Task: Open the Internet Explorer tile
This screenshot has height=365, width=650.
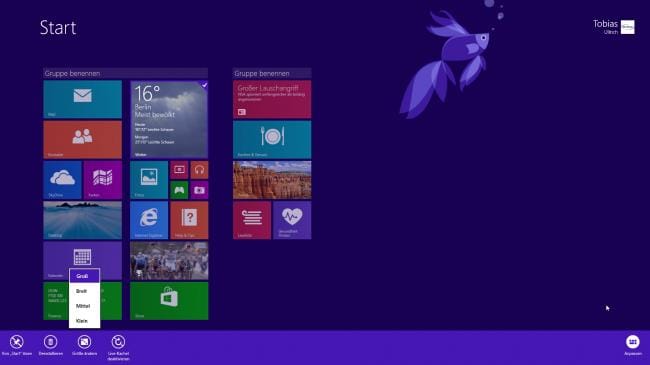Action: [x=149, y=220]
